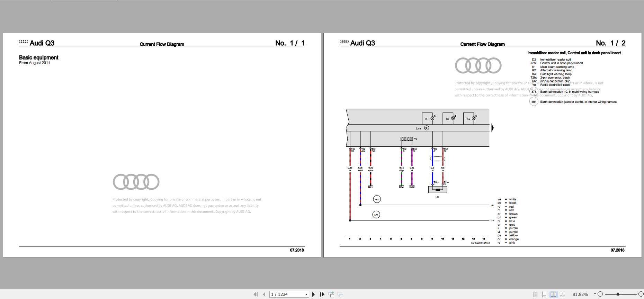This screenshot has width=644, height=299.
Task: Click the 'pink' colour code entry
Action: (512, 243)
